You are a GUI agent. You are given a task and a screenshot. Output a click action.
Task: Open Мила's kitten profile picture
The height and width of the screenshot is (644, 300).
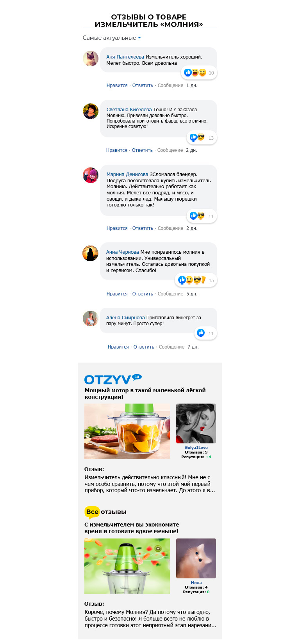196,559
